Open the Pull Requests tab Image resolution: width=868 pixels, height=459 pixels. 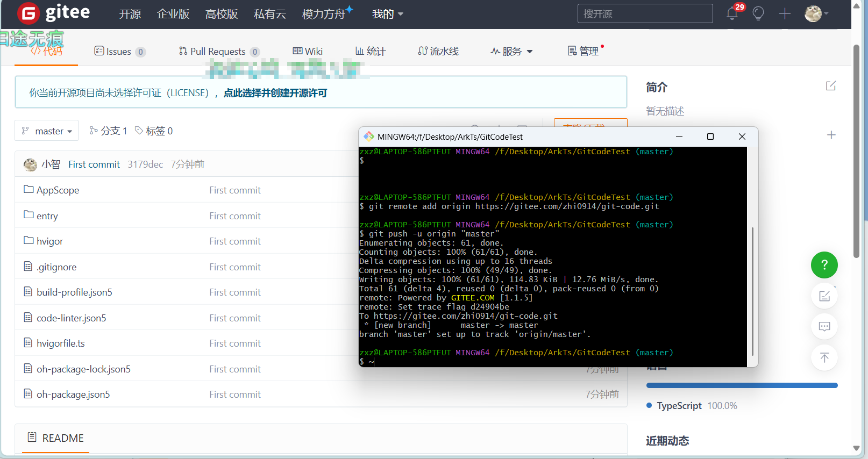click(219, 52)
